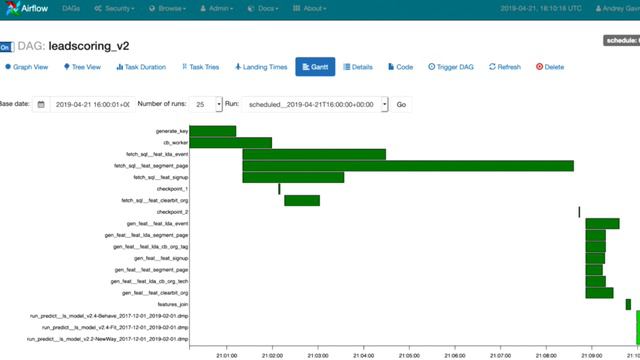Click the checkpoint_1 task label

pos(172,189)
